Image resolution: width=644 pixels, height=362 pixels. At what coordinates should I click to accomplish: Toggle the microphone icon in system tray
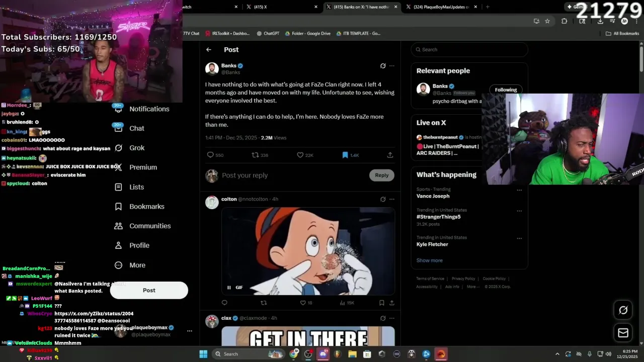point(590,354)
